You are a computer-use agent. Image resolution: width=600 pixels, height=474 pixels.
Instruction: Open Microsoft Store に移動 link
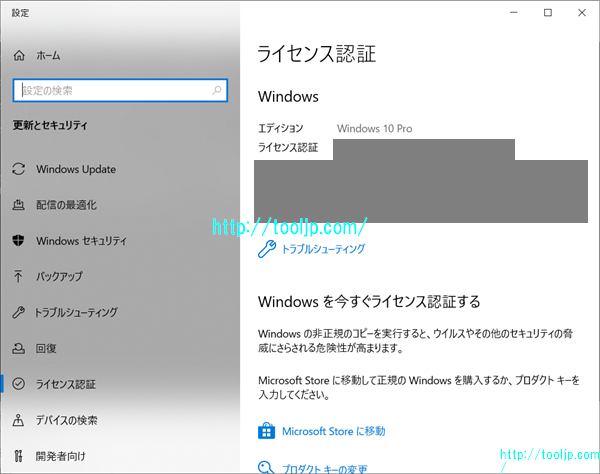tap(333, 431)
